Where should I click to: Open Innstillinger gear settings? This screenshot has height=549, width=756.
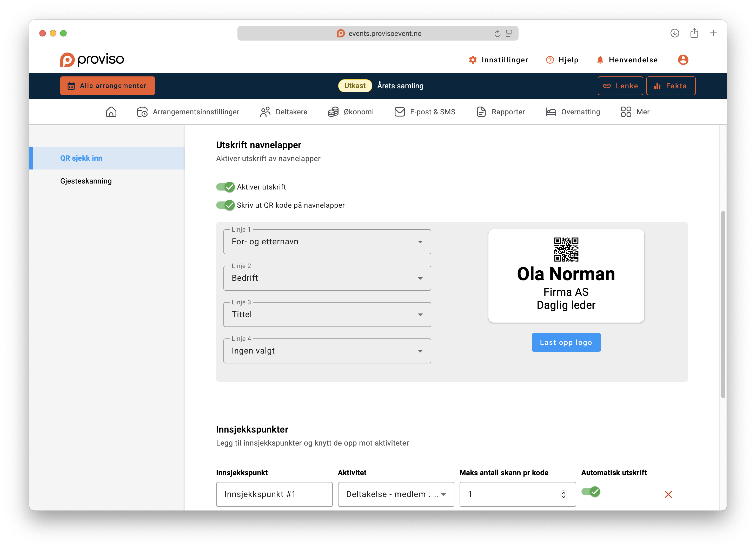point(498,60)
